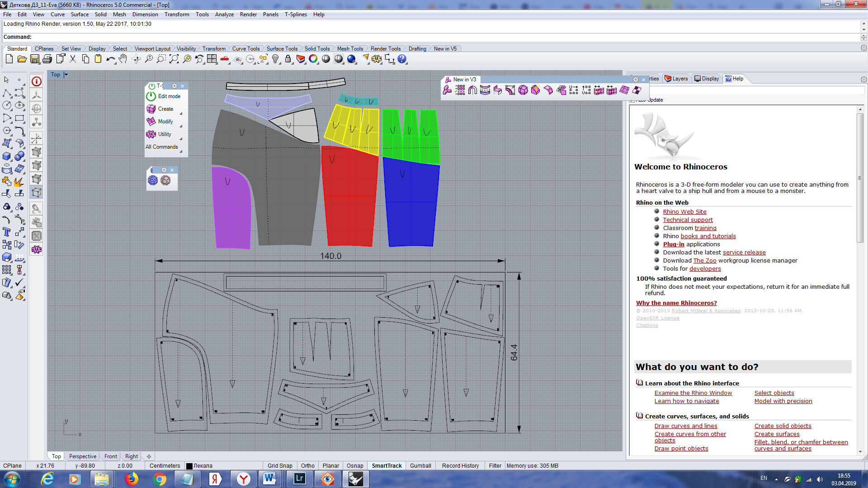This screenshot has height=488, width=868.
Task: Toggle Grid Snap in status bar
Action: (280, 466)
